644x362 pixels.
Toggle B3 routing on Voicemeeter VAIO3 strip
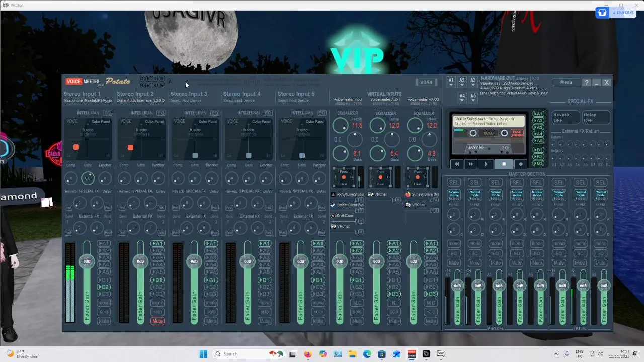(x=431, y=294)
